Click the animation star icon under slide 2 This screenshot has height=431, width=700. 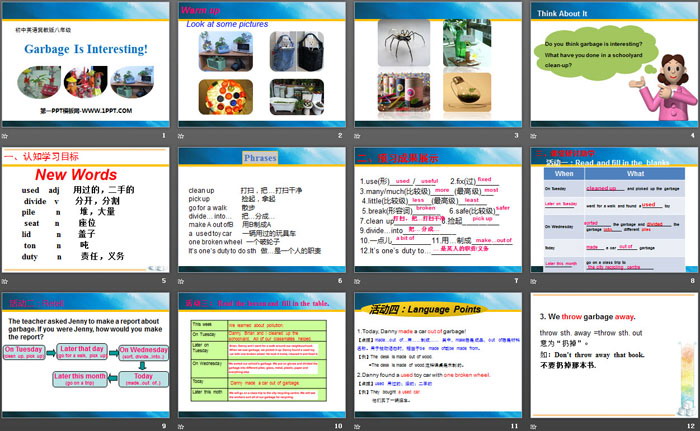[x=181, y=136]
